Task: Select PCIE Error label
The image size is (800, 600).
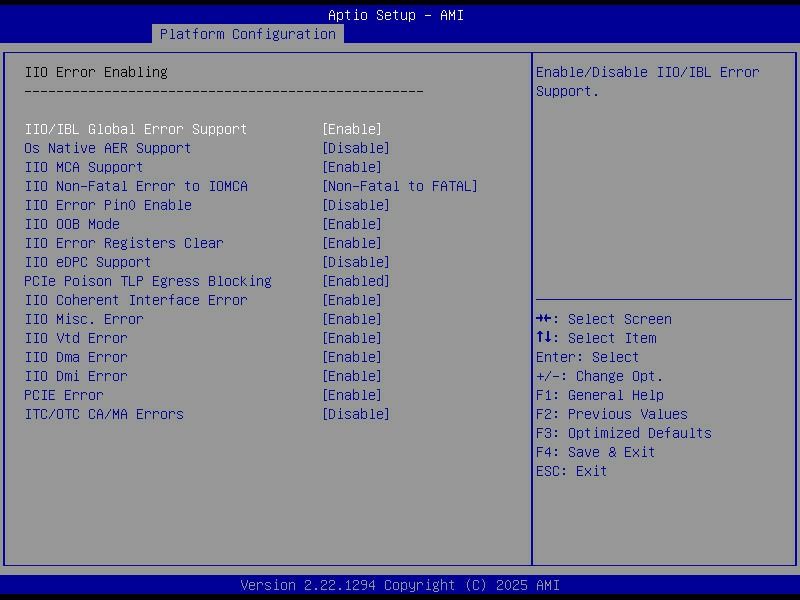Action: pyautogui.click(x=64, y=395)
